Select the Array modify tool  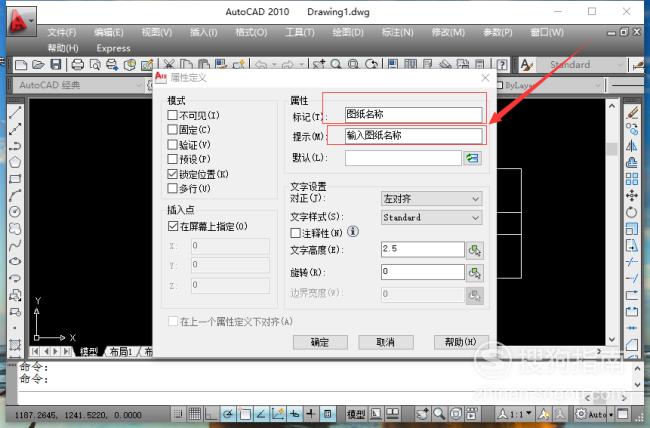pyautogui.click(x=632, y=179)
